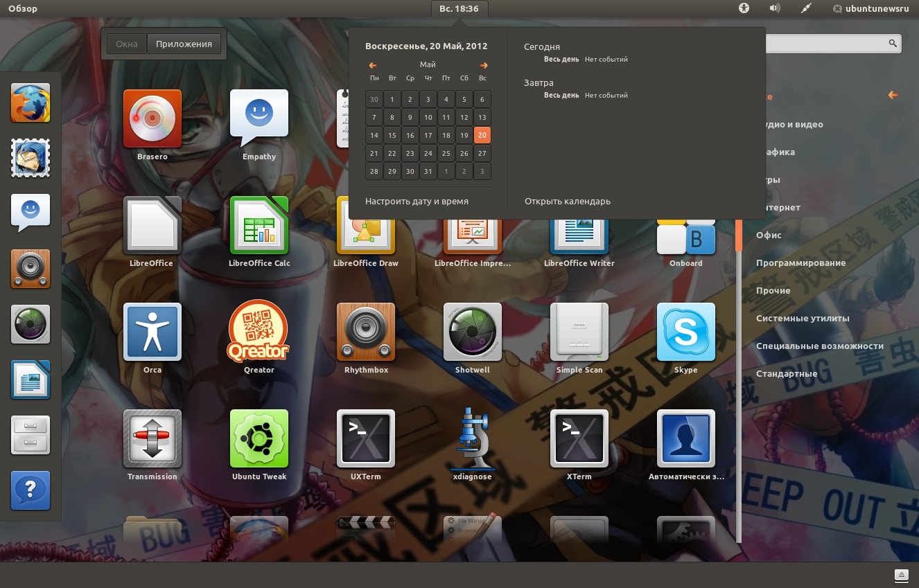
Task: Select day 9 in the May calendar
Action: coord(410,117)
